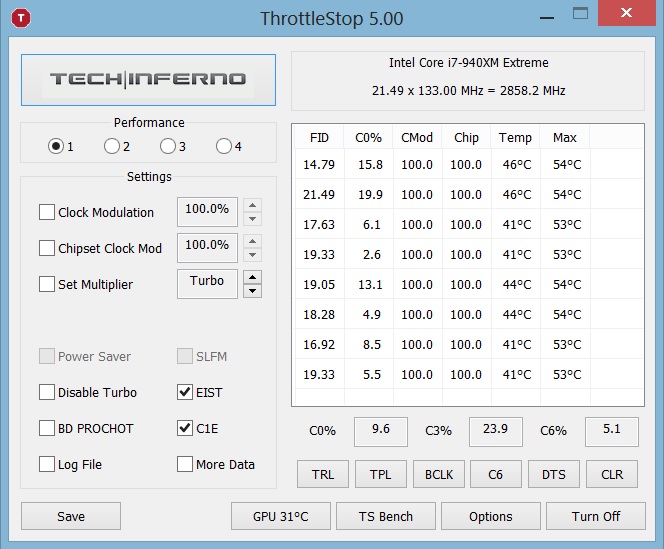Image resolution: width=664 pixels, height=549 pixels.
Task: Select Performance profile 4
Action: [x=224, y=146]
